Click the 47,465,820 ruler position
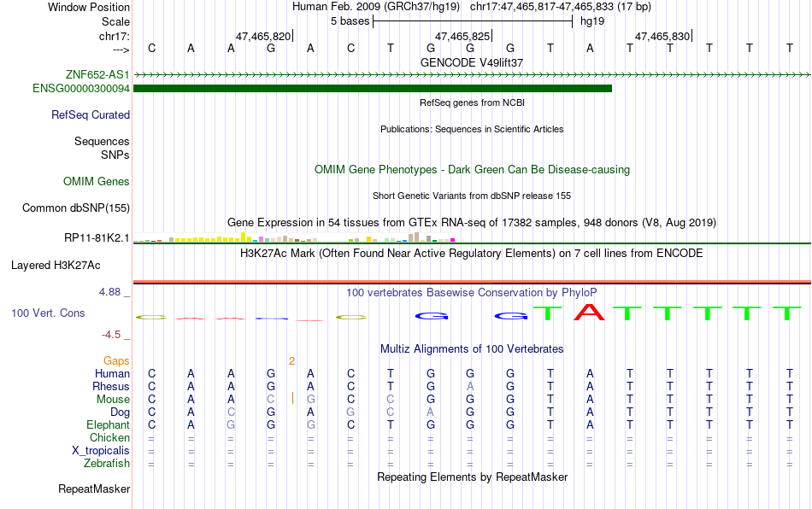 click(263, 36)
